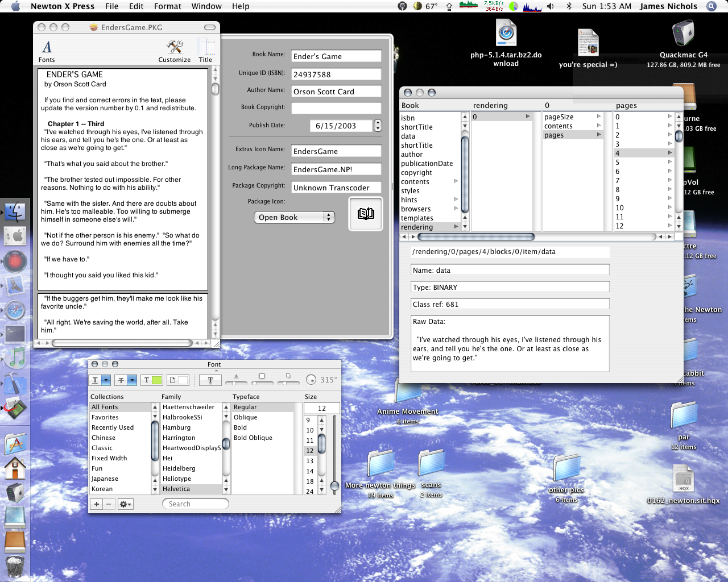This screenshot has height=582, width=728.
Task: Select pages row in column 0
Action: click(x=573, y=135)
